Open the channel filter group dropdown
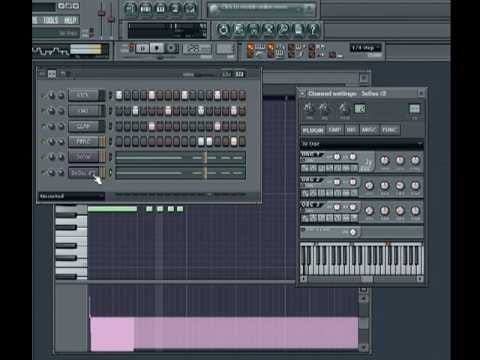Viewport: 480px width, 360px height. pos(72,196)
